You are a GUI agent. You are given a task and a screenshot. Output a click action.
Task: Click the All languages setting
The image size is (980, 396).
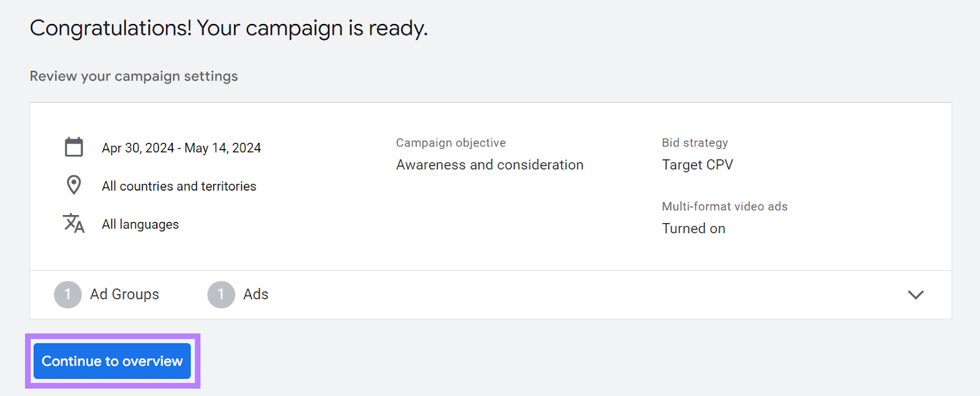(140, 224)
